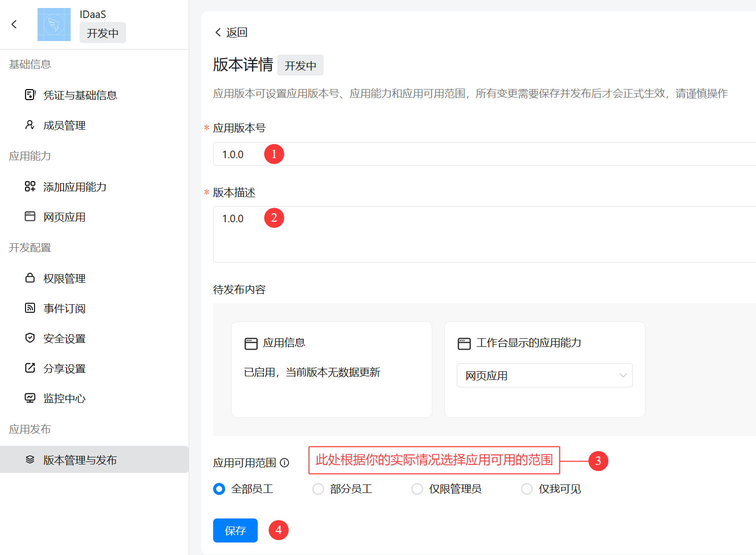
Task: Click the IDaaS application logo icon
Action: 54,25
